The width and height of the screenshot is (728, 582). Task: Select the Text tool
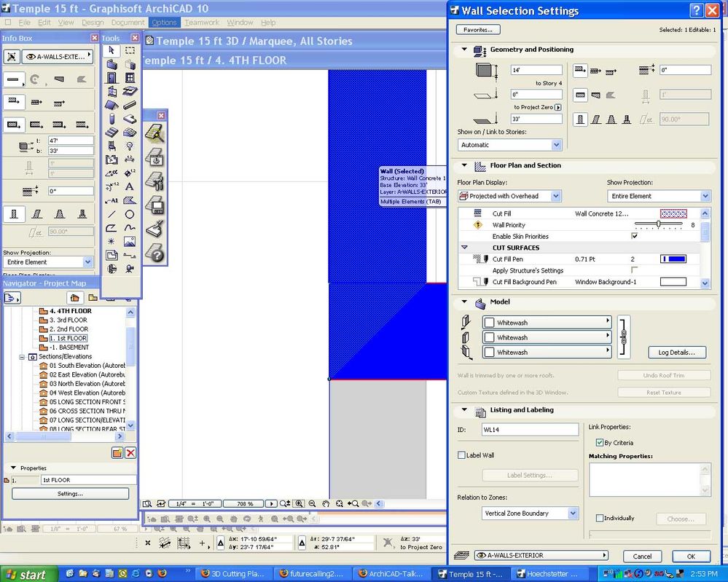tap(130, 186)
